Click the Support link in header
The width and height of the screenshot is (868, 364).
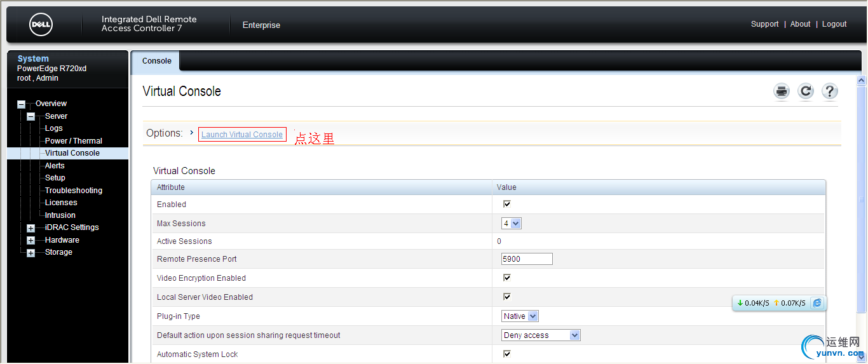point(764,24)
